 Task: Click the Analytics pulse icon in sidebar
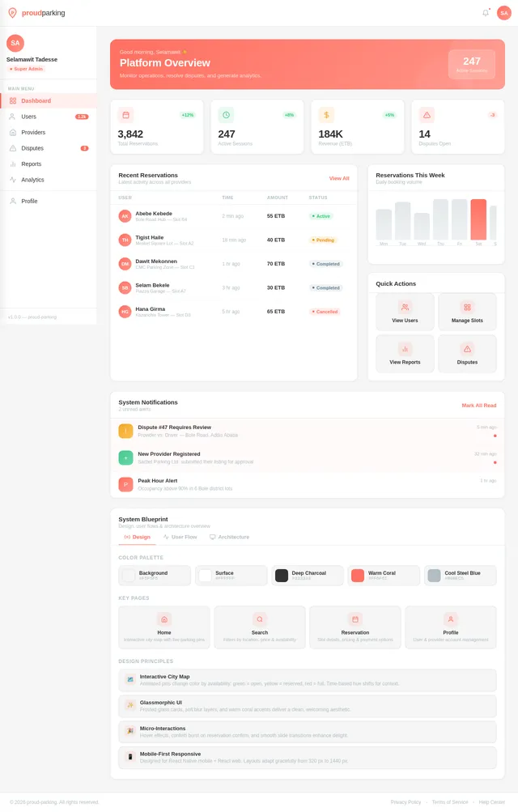pos(13,180)
